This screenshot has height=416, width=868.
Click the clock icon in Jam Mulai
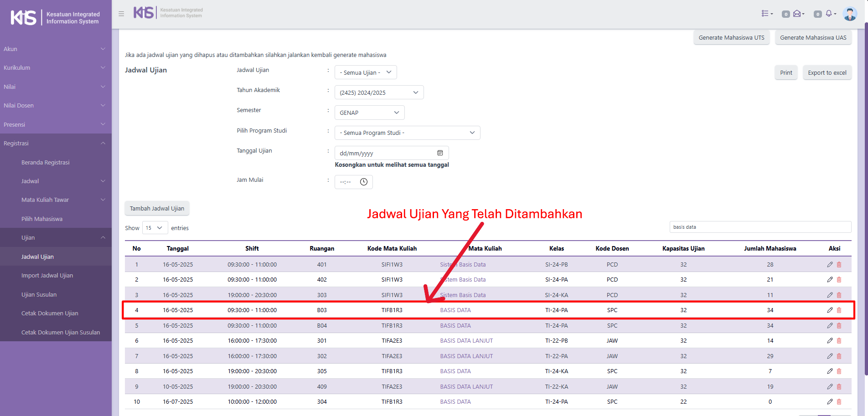(x=364, y=182)
